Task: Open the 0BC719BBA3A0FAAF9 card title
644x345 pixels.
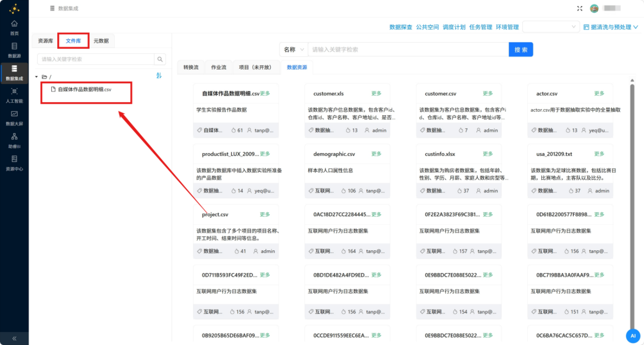Action: click(565, 275)
